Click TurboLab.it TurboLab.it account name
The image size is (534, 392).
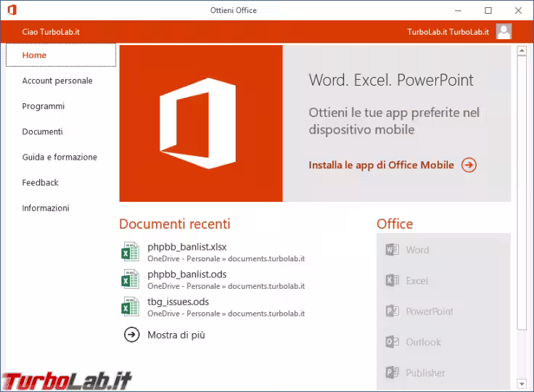click(448, 32)
